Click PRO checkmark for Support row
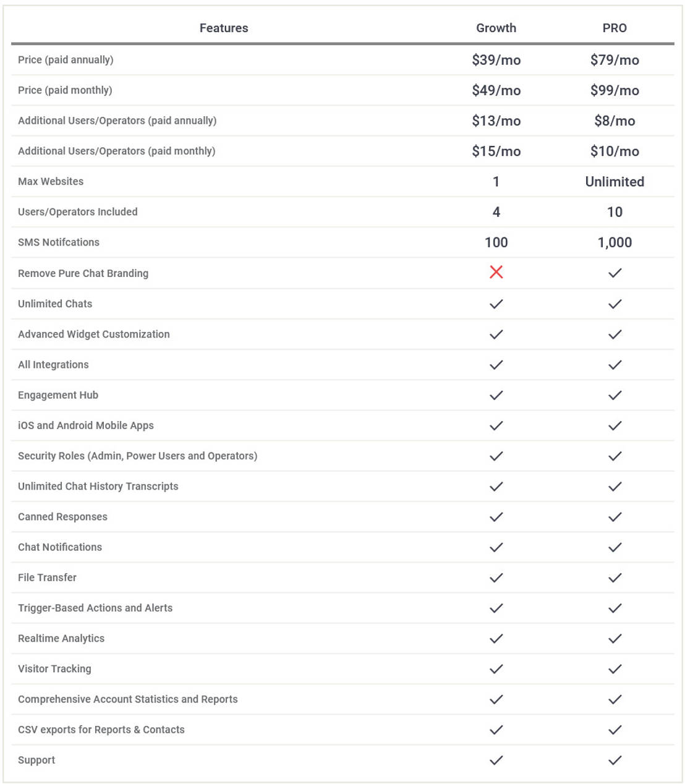685x784 pixels. (615, 761)
